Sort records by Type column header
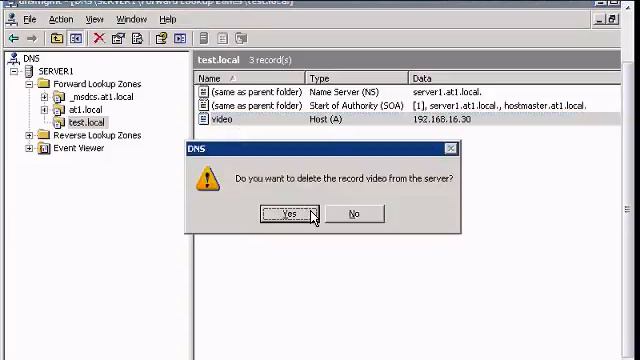The width and height of the screenshot is (640, 360). pos(356,78)
